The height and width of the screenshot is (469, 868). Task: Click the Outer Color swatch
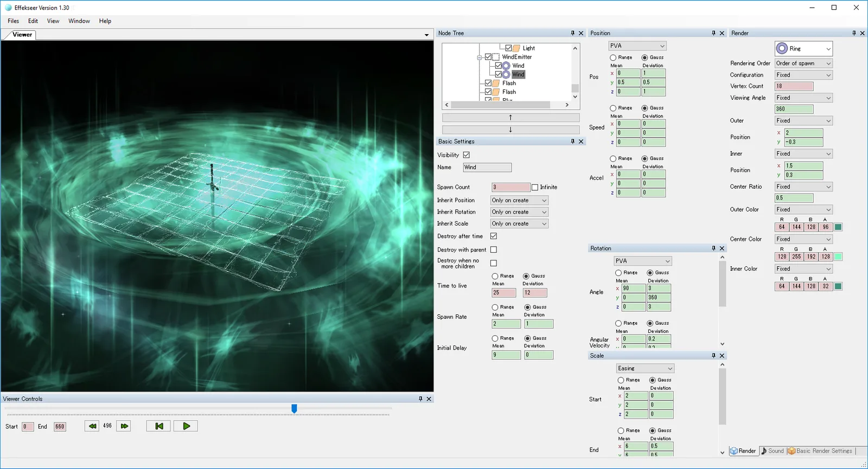coord(838,227)
